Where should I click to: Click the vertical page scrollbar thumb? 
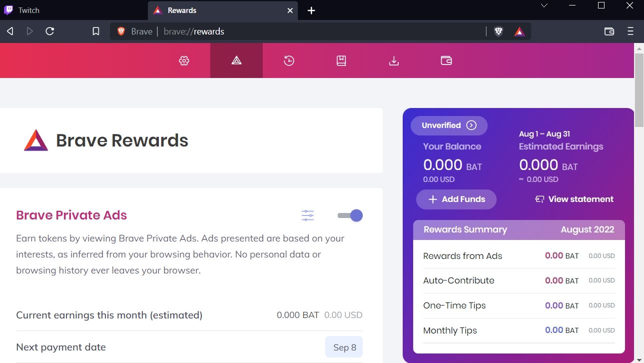[639, 90]
